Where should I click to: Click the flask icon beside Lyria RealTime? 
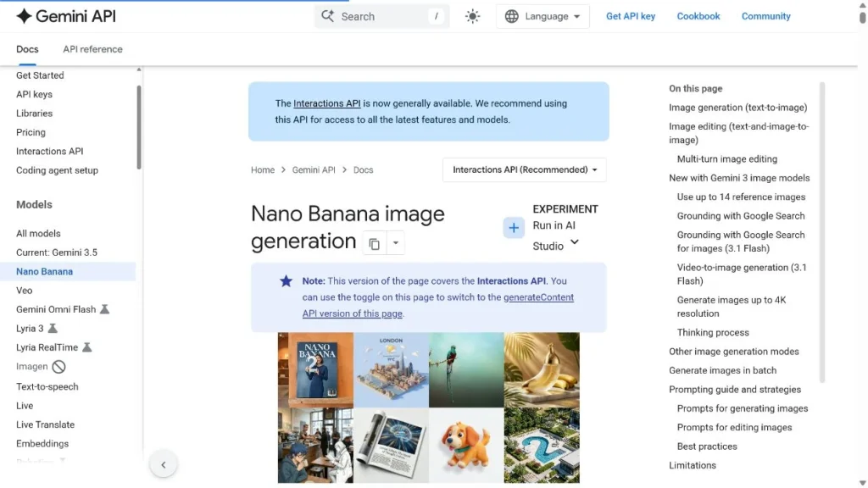click(87, 347)
